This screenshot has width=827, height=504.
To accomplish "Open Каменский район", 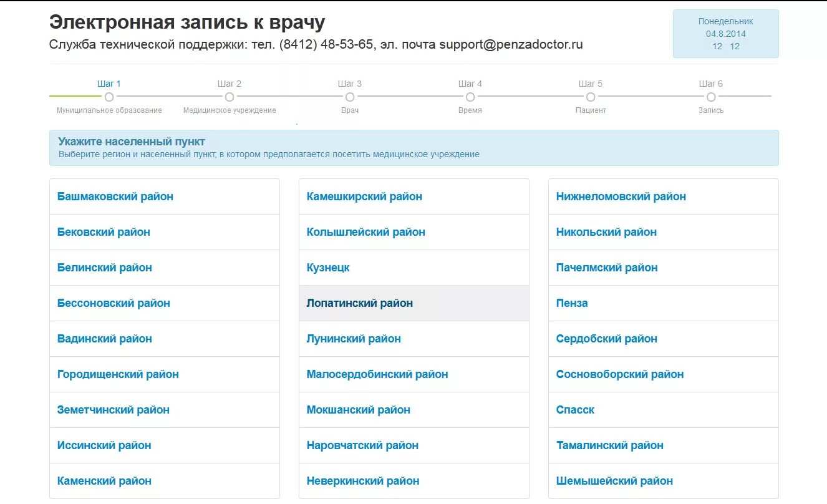I will click(x=165, y=481).
